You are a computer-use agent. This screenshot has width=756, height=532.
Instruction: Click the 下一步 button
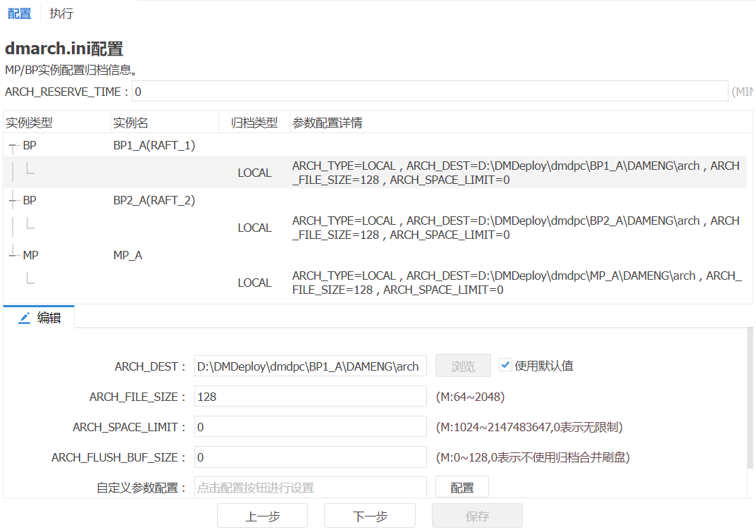[370, 516]
